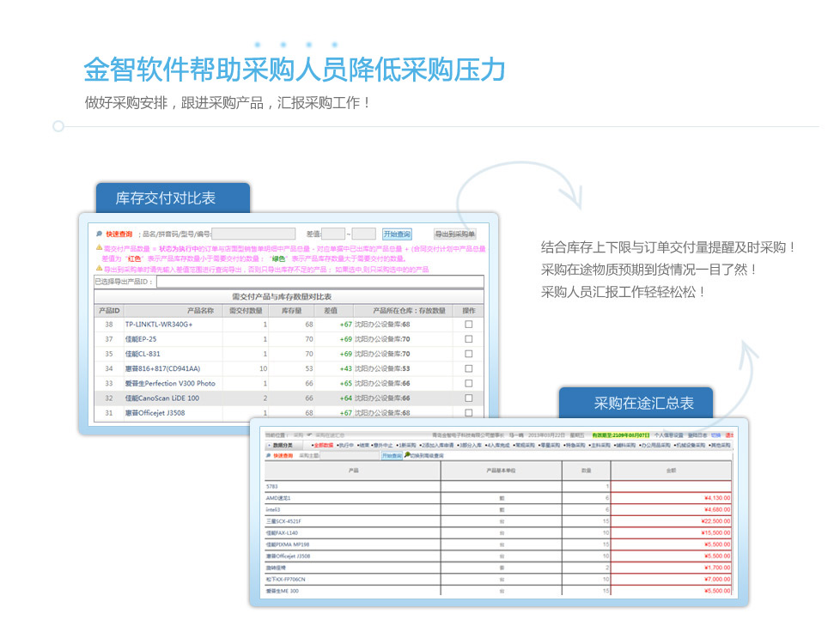This screenshot has width=840, height=620.
Task: Check the 惠普Officejet J3508 row box in inventory table
Action: 469,413
